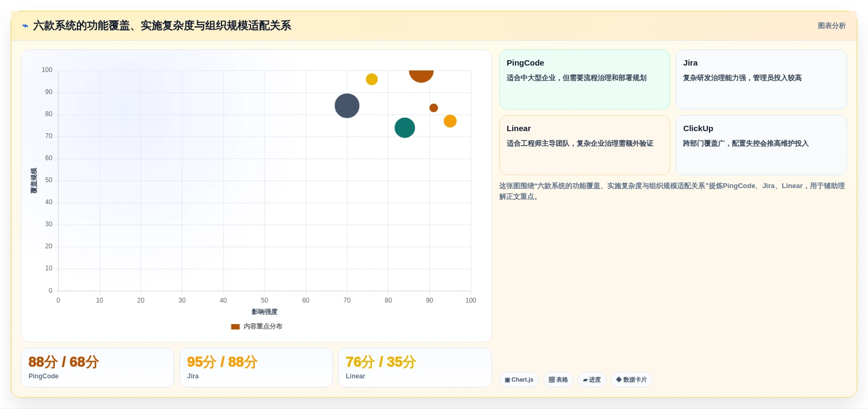
Task: Click Linear description 适合工程师主导团队
Action: click(x=580, y=143)
